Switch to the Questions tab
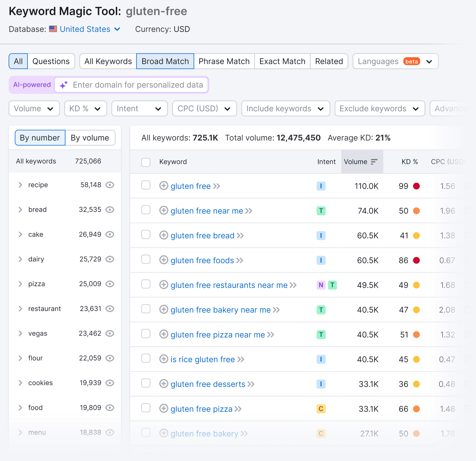Viewport: 476px width, 461px height. pyautogui.click(x=51, y=61)
